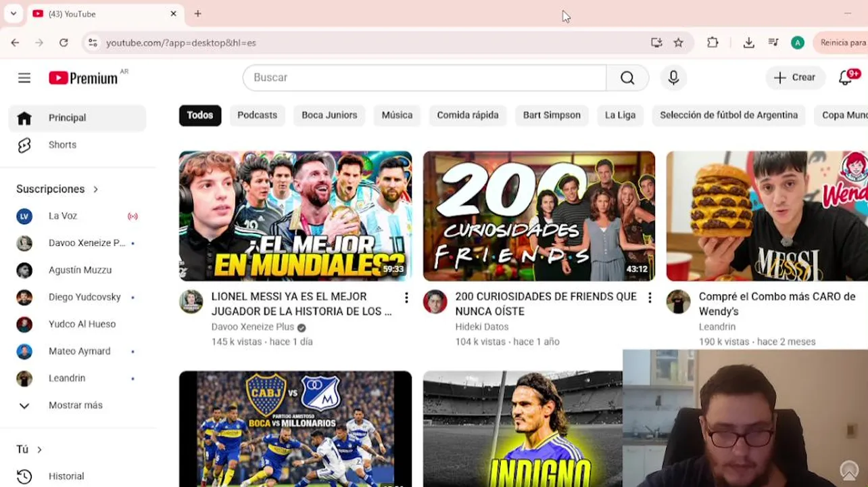Click into the Buscar search field
The image size is (868, 487).
click(x=425, y=78)
